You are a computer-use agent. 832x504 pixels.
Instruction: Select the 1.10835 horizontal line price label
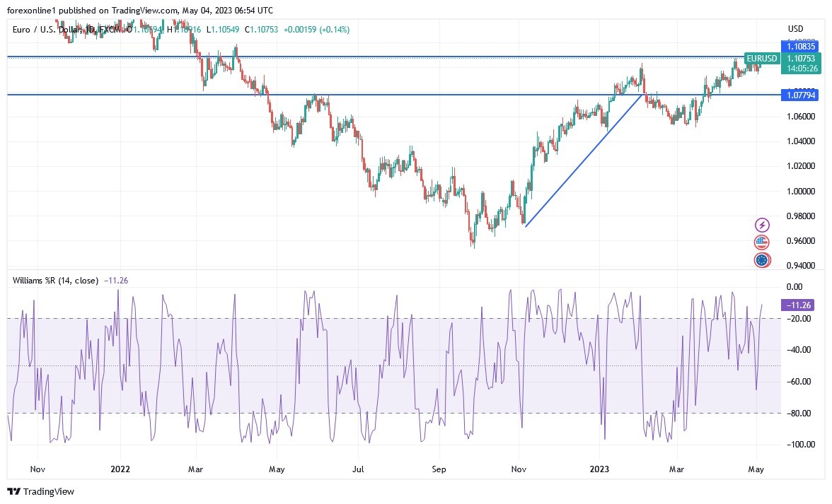[801, 47]
